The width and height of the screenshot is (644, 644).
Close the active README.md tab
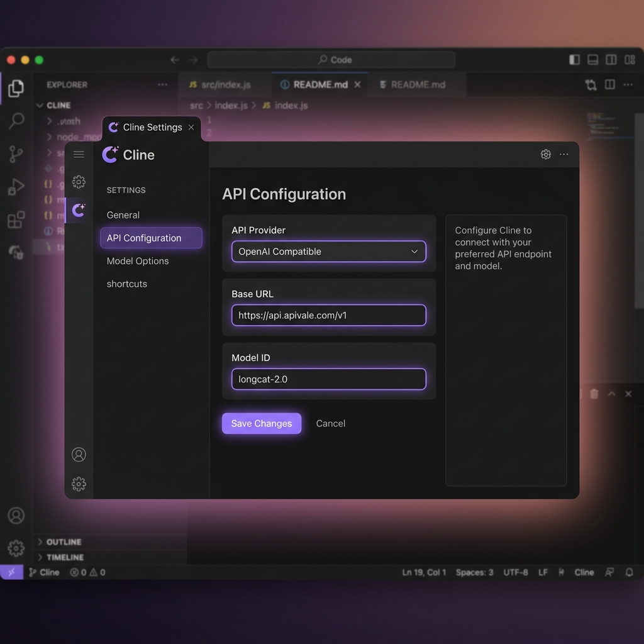[358, 85]
